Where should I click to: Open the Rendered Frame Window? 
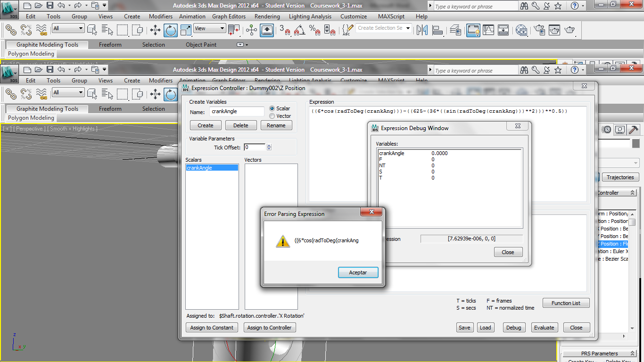click(554, 30)
